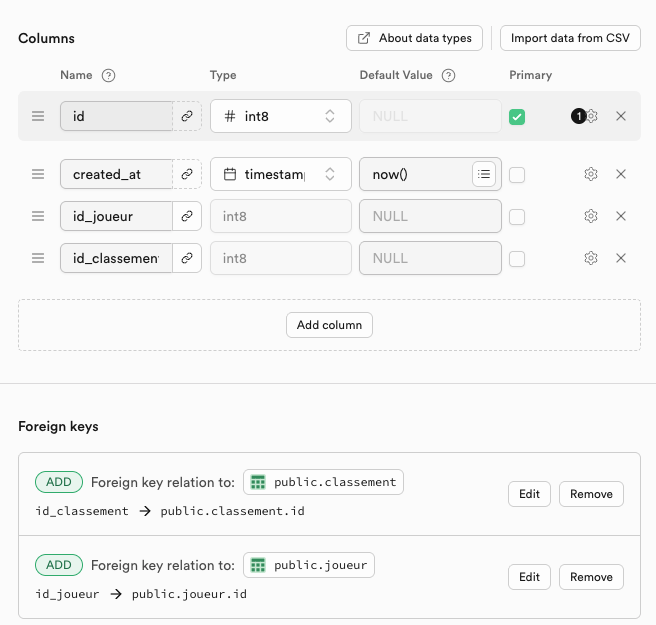This screenshot has height=625, width=656.
Task: Open settings gear for the created_at column
Action: coord(591,174)
